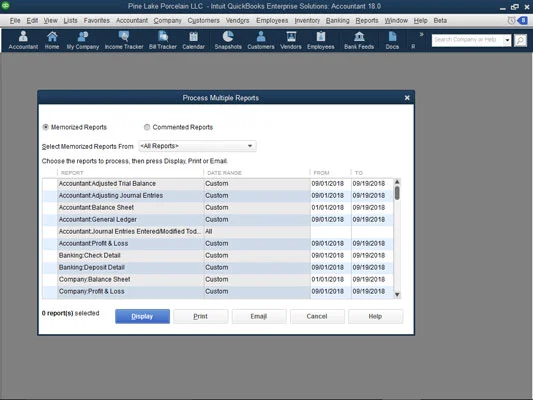
Task: Click report list scroll up arrow
Action: (x=397, y=182)
